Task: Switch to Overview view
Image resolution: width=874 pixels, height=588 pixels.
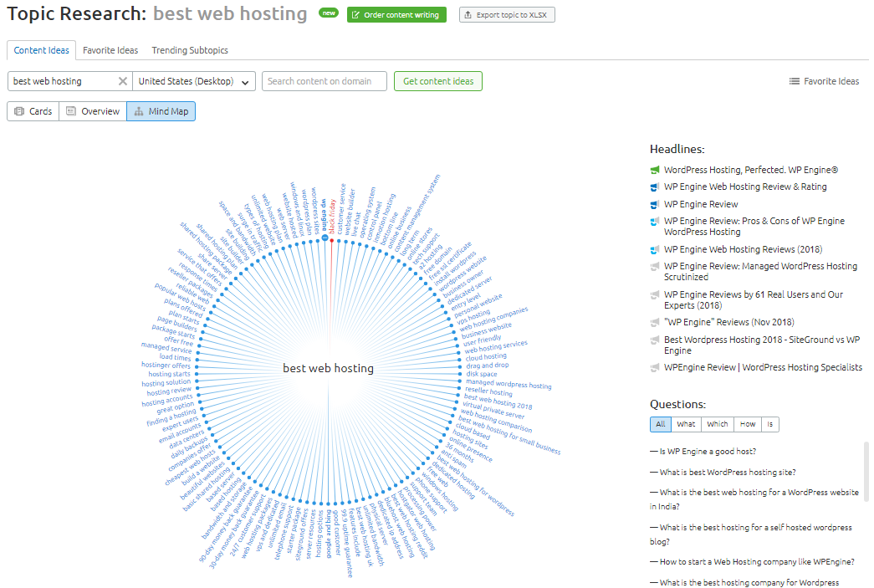Action: click(x=93, y=111)
